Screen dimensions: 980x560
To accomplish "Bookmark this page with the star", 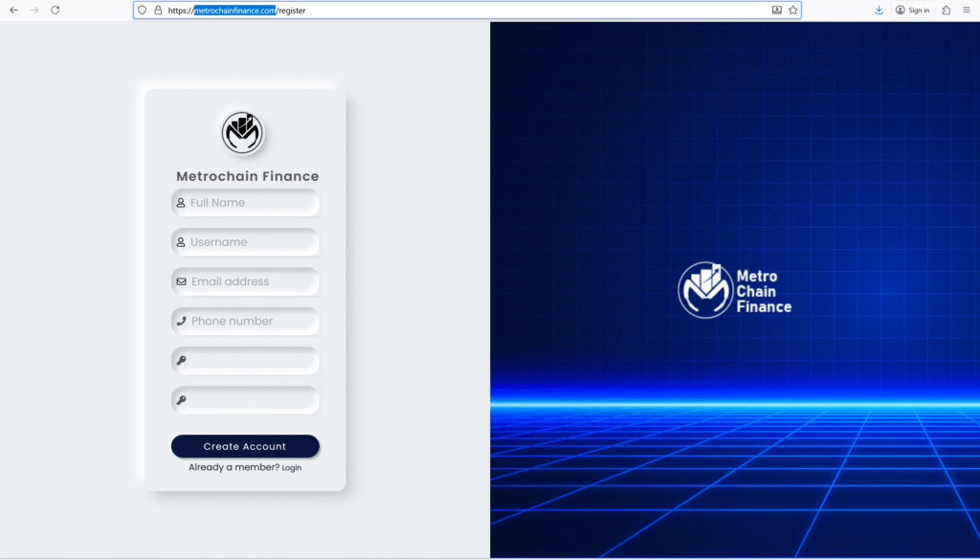I will click(x=792, y=10).
